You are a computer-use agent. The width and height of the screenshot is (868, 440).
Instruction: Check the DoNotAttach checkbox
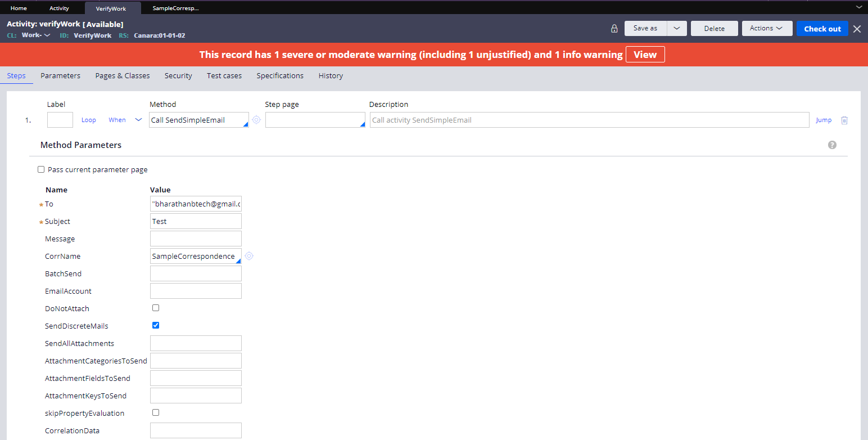155,308
